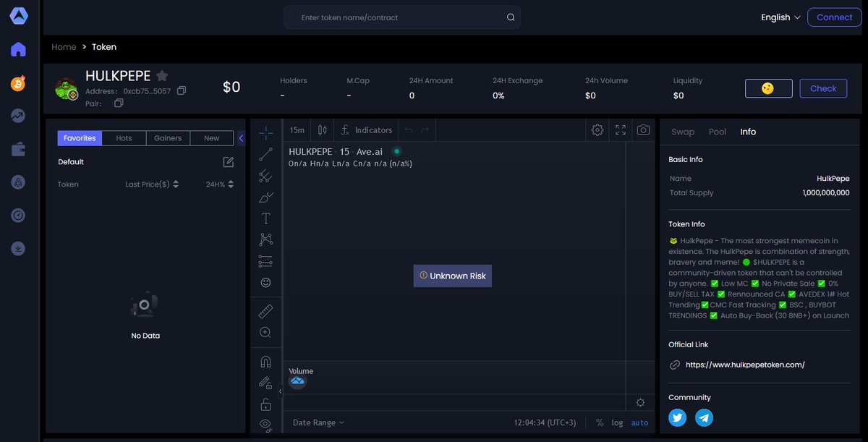Screen dimensions: 868x442
Task: Select the prediction and measurement tool
Action: click(265, 261)
